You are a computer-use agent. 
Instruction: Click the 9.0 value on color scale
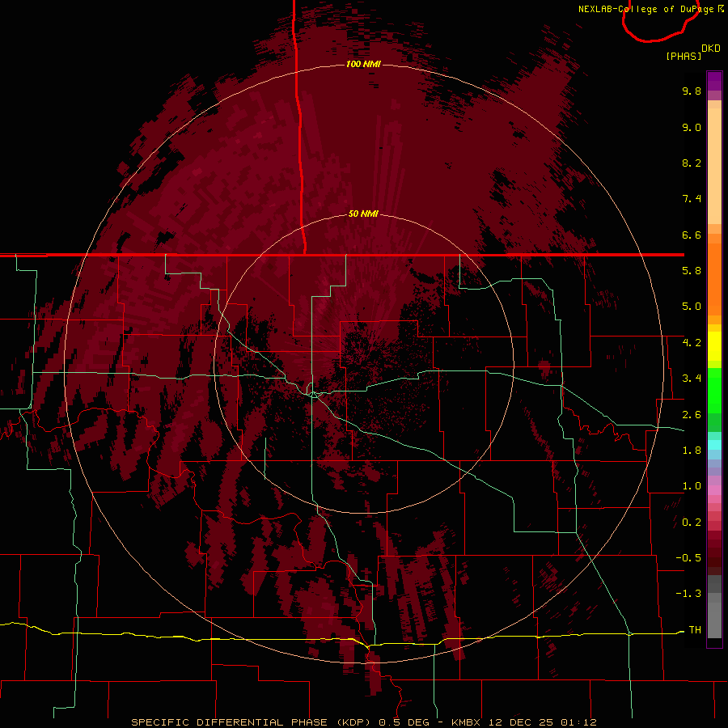[692, 127]
